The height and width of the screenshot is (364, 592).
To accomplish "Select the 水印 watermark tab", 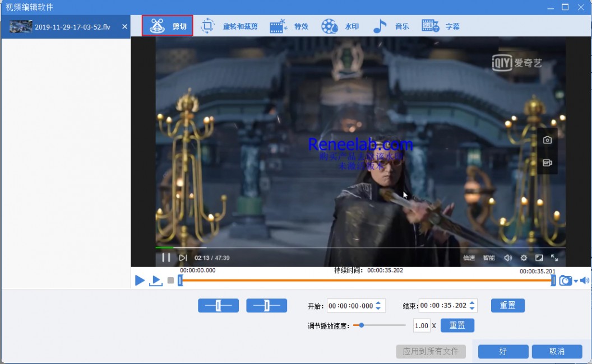I will [x=340, y=26].
